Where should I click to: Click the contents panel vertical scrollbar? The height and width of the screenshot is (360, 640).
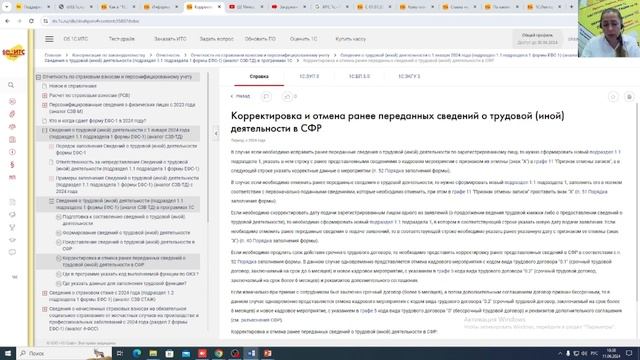(x=208, y=148)
